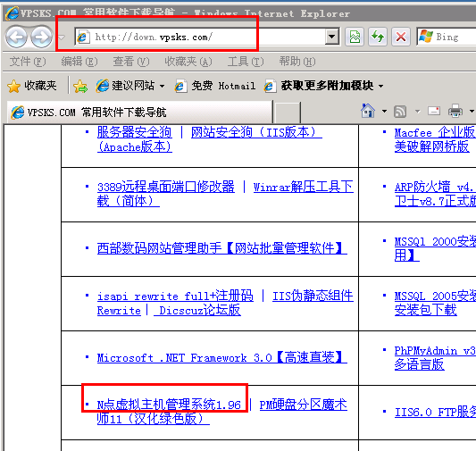The height and width of the screenshot is (451, 476).
Task: Click the 收藏夹 star button
Action: tap(32, 86)
